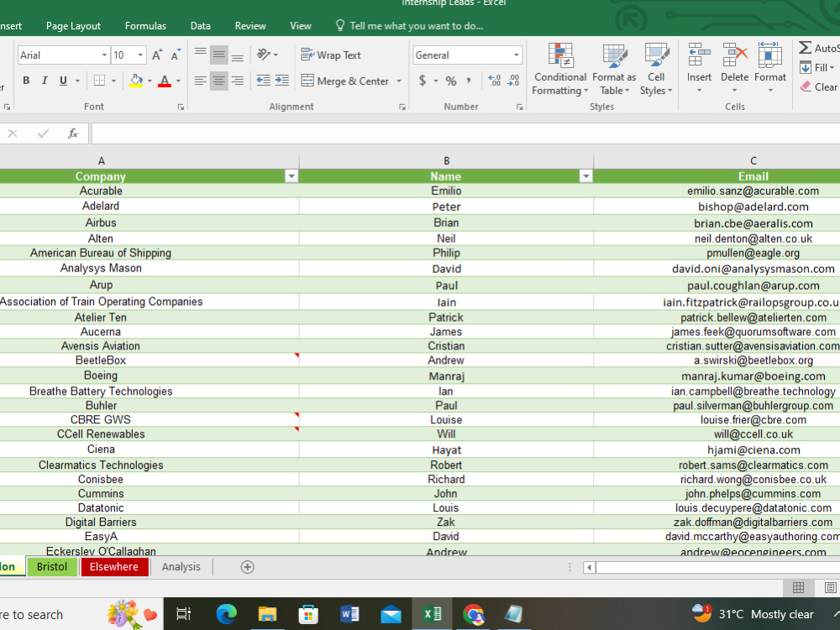The image size is (840, 630).
Task: Open Name column filter dropdown
Action: [x=586, y=176]
